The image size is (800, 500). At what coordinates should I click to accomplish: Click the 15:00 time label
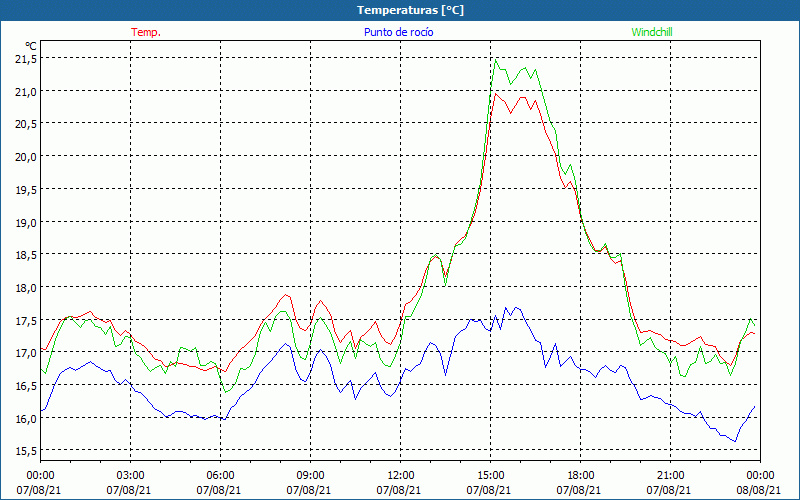pos(490,476)
